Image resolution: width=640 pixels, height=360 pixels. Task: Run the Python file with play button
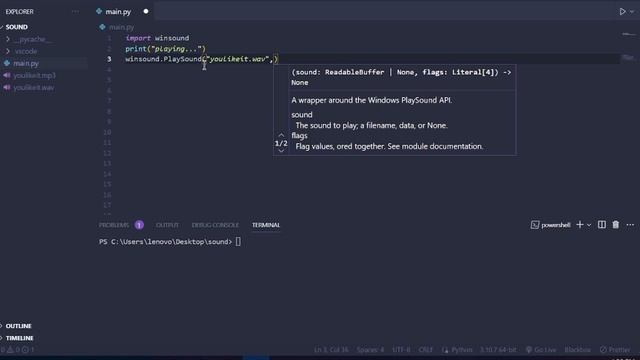pyautogui.click(x=622, y=12)
